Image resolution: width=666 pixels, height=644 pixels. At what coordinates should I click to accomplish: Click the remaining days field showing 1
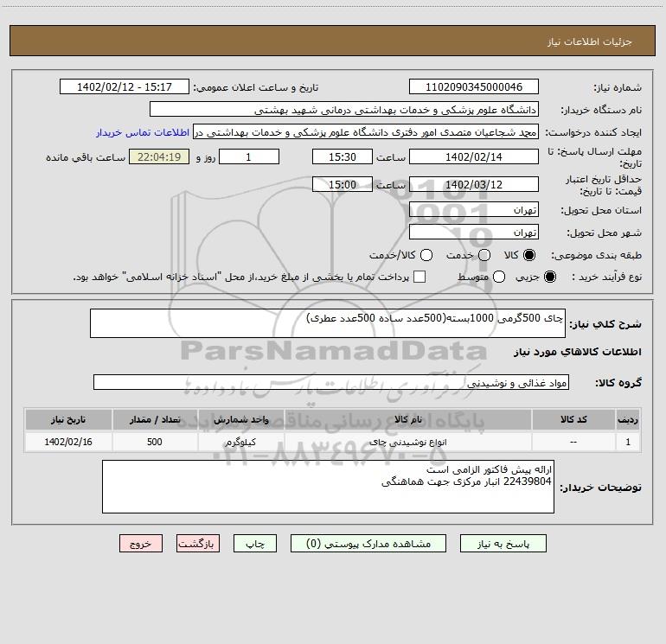249,156
